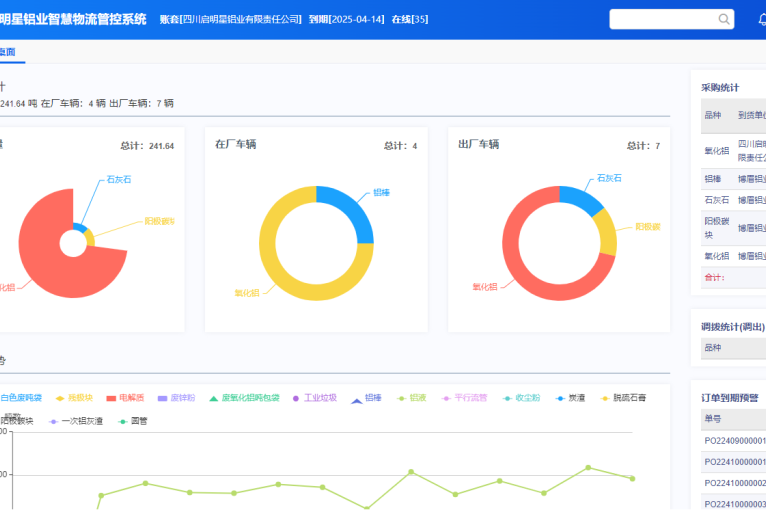Toggle the 收尘粉 legend series

click(x=522, y=398)
